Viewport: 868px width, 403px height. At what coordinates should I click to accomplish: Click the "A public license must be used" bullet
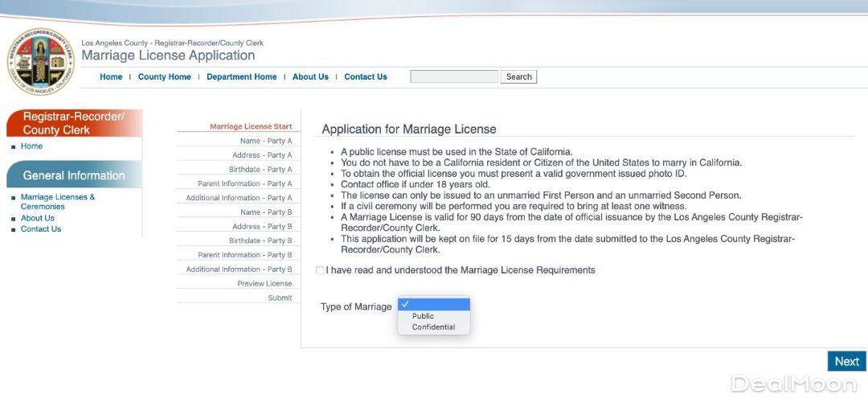457,152
